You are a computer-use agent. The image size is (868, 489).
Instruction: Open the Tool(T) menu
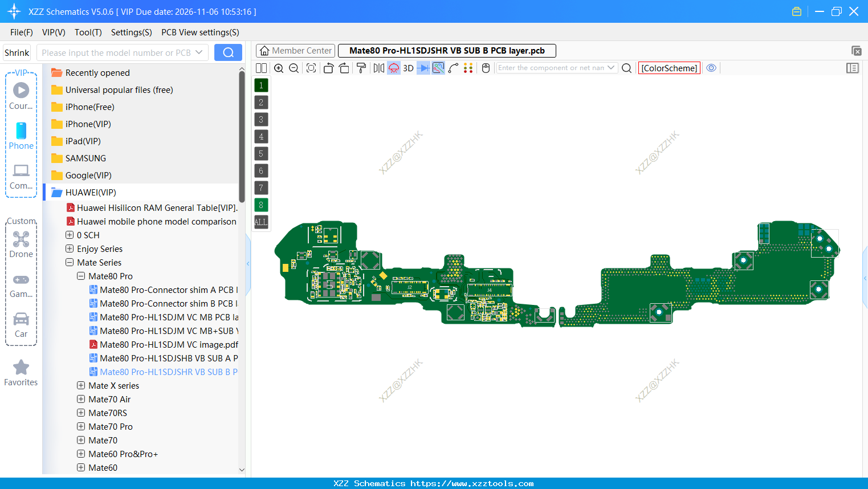pyautogui.click(x=88, y=32)
